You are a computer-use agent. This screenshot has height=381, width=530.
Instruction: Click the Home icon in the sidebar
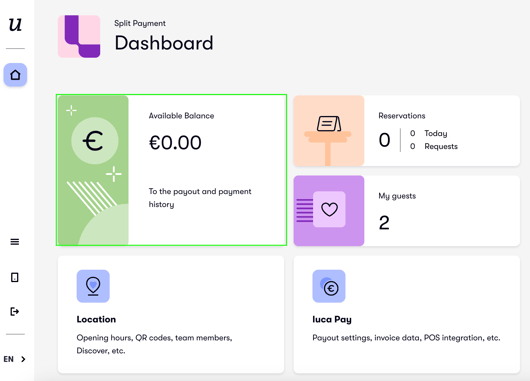point(15,75)
